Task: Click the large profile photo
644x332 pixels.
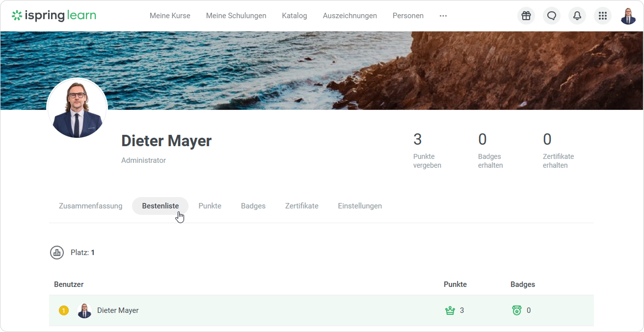Action: coord(77,108)
